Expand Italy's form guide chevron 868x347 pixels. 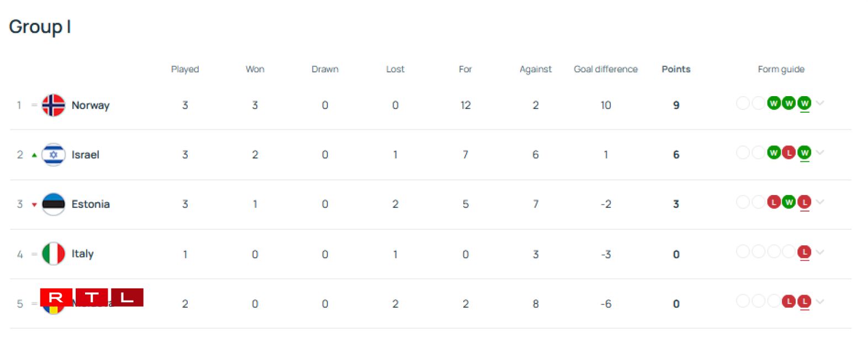coord(820,252)
